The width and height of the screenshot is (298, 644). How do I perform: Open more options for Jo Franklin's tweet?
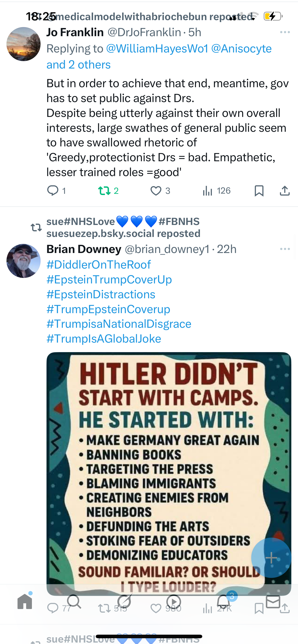285,32
